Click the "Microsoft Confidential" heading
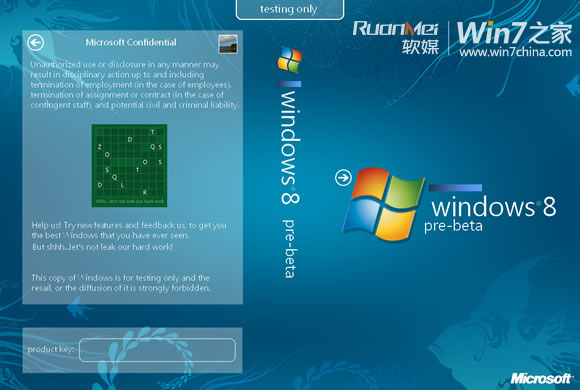The width and height of the screenshot is (580, 390). tap(131, 43)
